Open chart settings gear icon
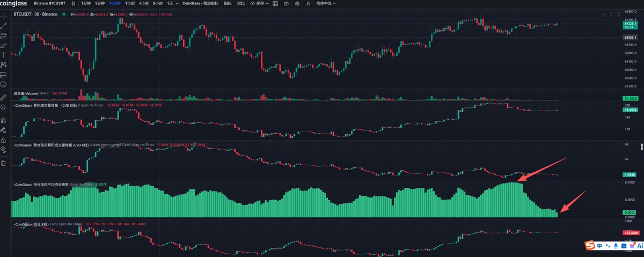Image resolution: width=644 pixels, height=257 pixels. click(x=297, y=3)
